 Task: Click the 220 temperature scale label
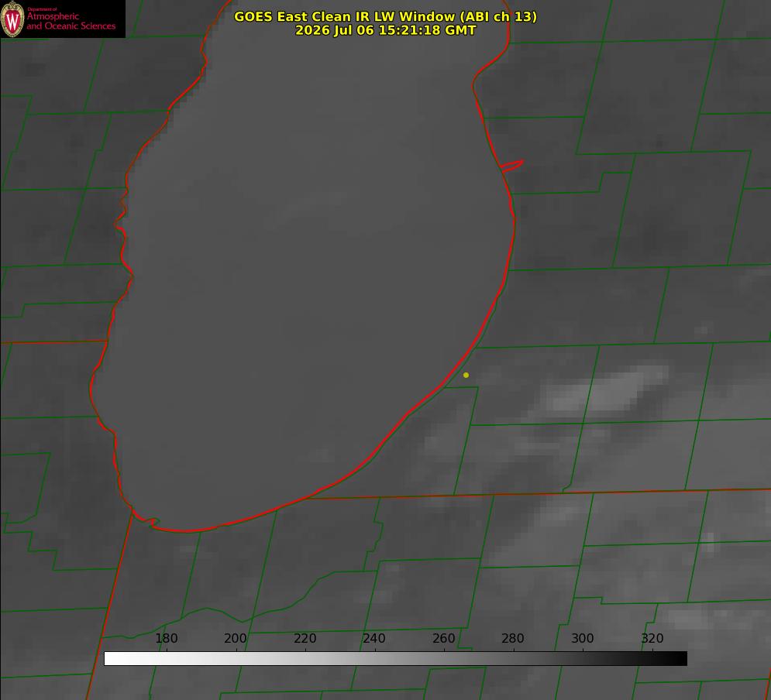click(x=305, y=638)
